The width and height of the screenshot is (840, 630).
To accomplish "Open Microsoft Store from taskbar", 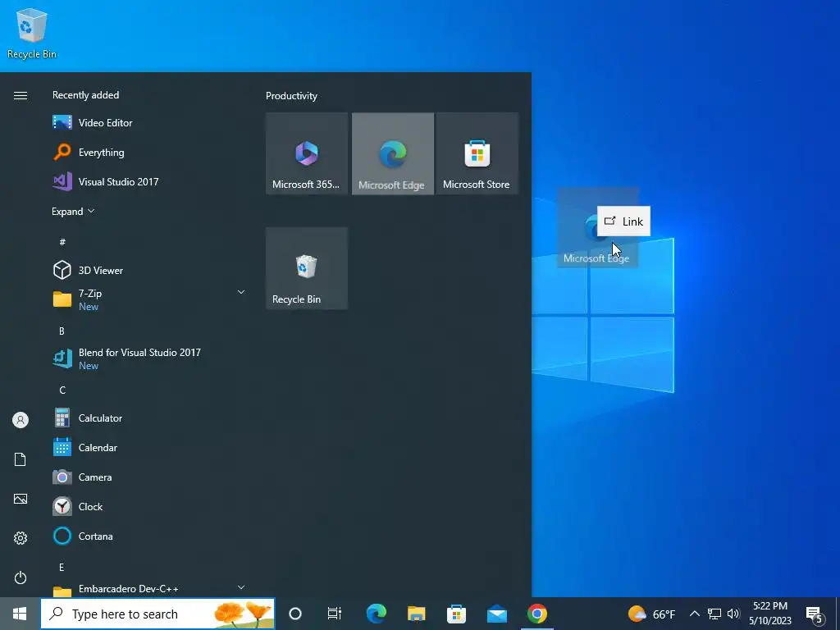I will click(456, 614).
